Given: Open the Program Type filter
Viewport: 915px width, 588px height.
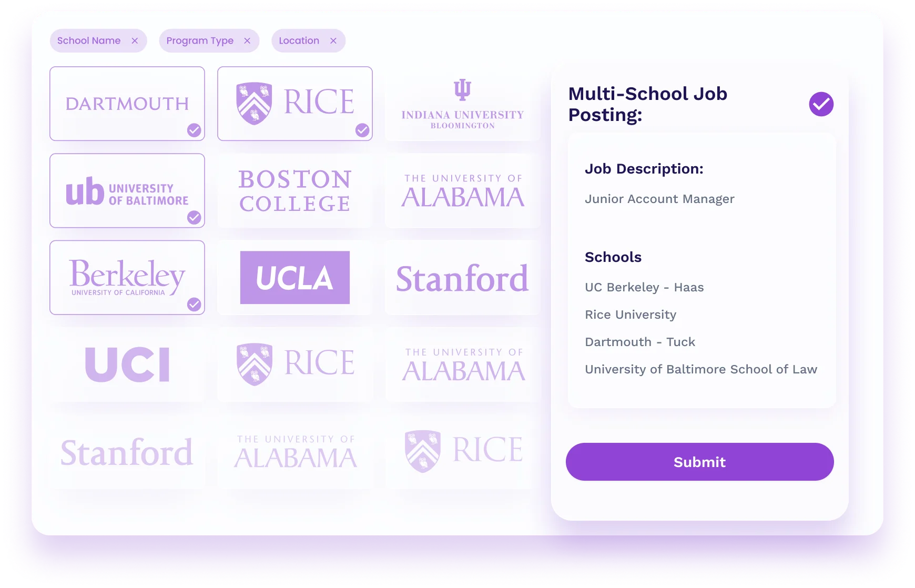Looking at the screenshot, I should [x=200, y=41].
